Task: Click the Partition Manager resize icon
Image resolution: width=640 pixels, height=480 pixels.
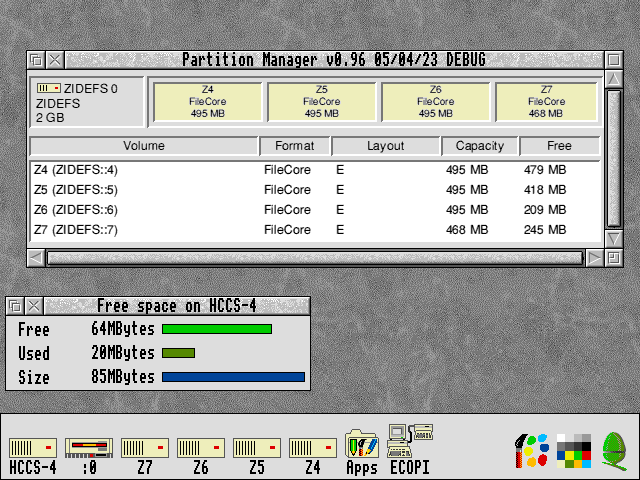Action: pos(613,258)
